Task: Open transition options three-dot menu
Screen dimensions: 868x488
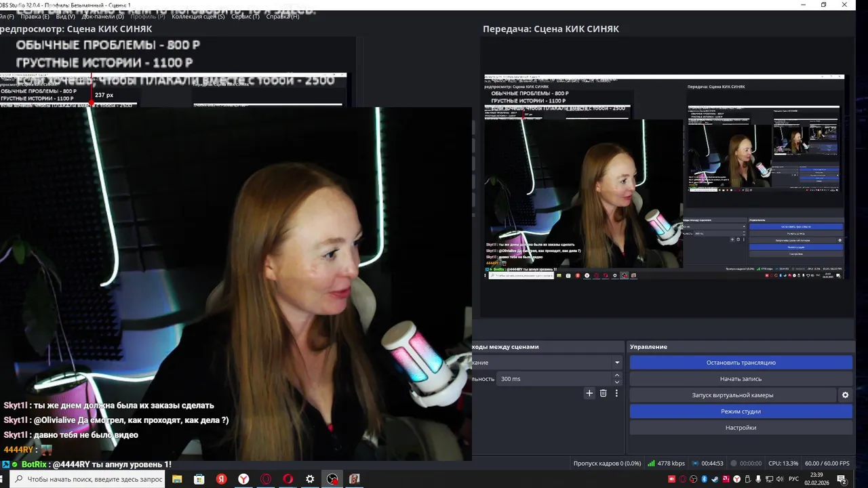Action: [616, 393]
